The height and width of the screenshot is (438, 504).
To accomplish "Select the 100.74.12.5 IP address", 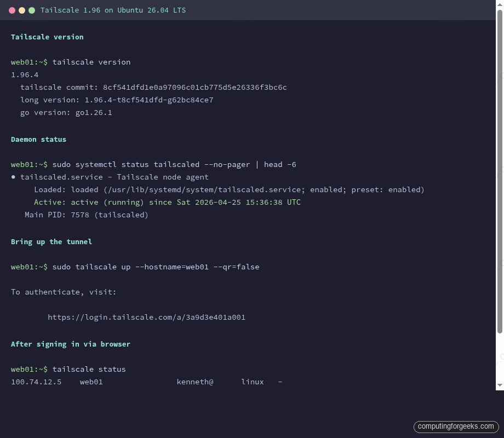I will point(36,382).
